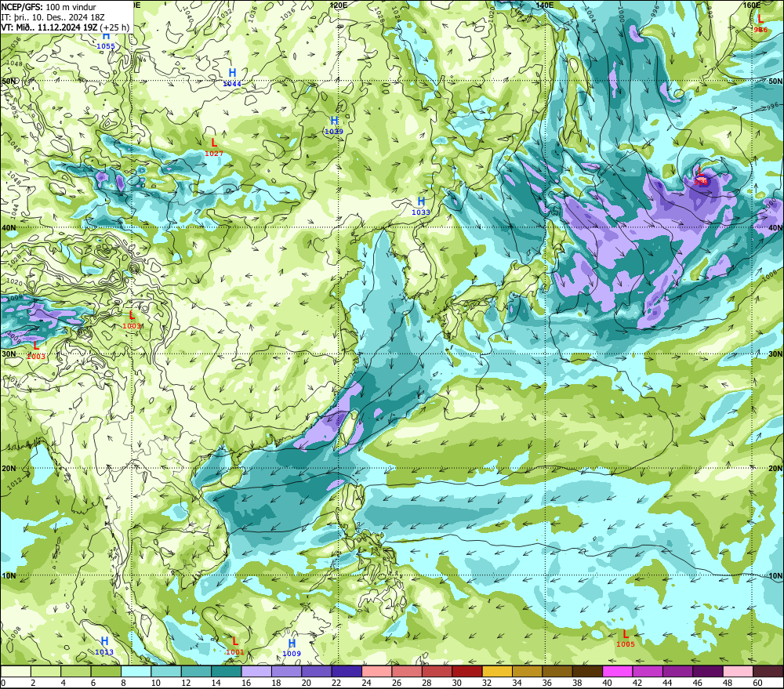This screenshot has width=784, height=689.
Task: Select the H 1044 high pressure marker
Action: (232, 78)
